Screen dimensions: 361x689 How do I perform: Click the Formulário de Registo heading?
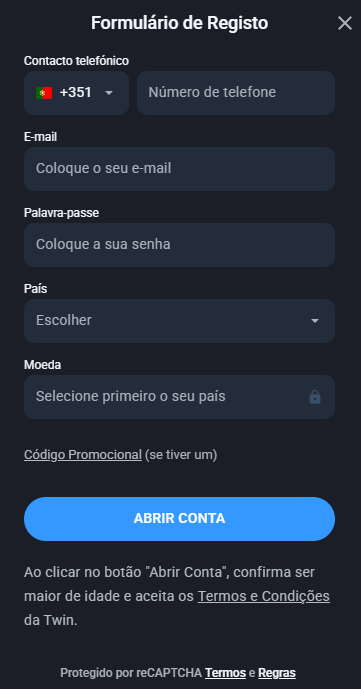[180, 23]
